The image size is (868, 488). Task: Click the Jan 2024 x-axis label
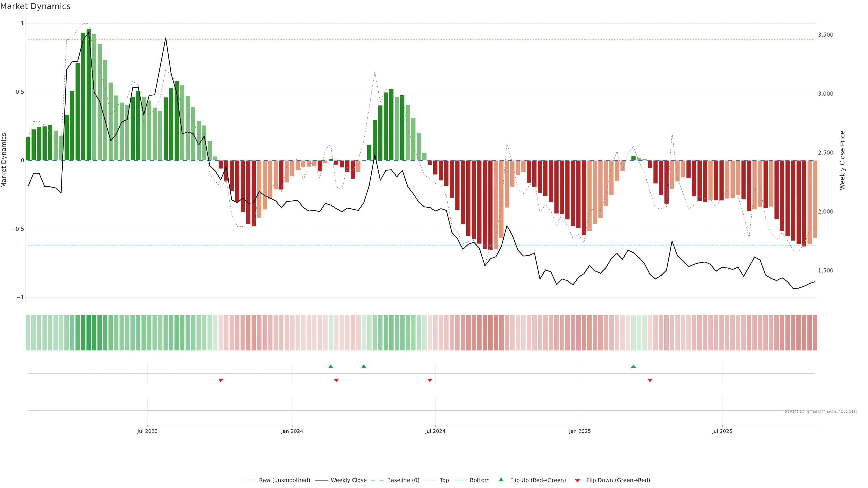click(292, 431)
